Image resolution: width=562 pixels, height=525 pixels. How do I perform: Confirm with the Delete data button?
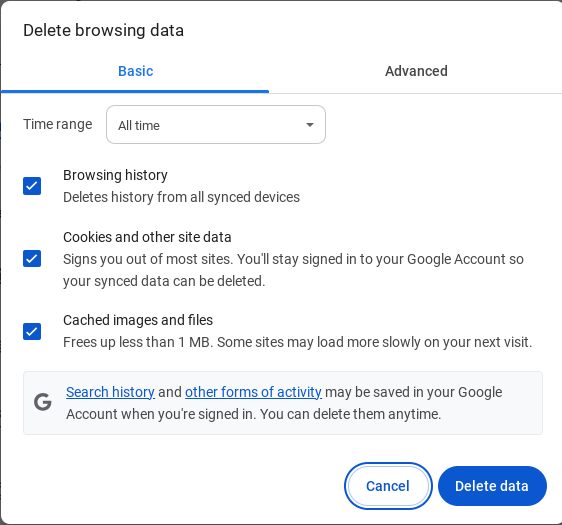click(492, 486)
